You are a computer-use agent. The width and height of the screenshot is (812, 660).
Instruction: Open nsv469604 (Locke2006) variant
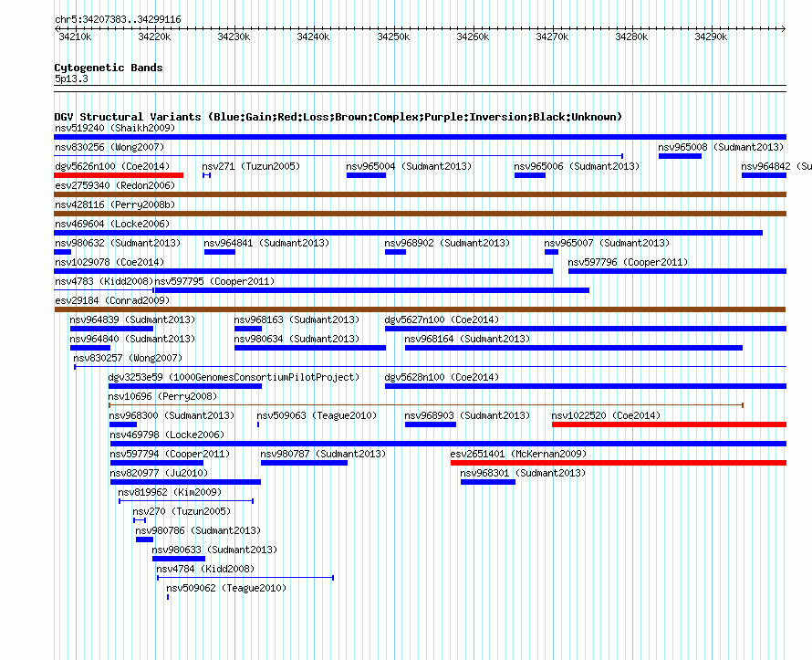(112, 224)
